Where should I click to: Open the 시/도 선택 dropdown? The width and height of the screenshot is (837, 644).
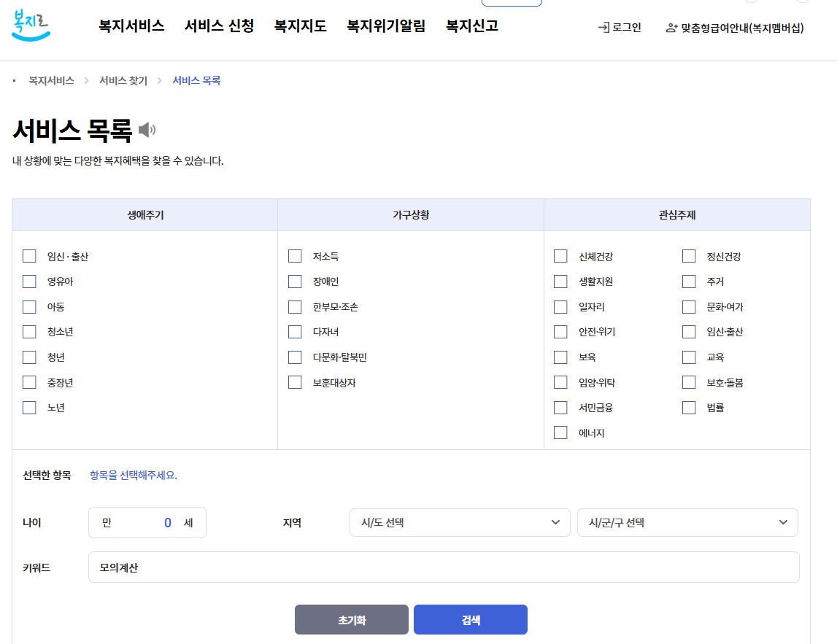point(460,522)
